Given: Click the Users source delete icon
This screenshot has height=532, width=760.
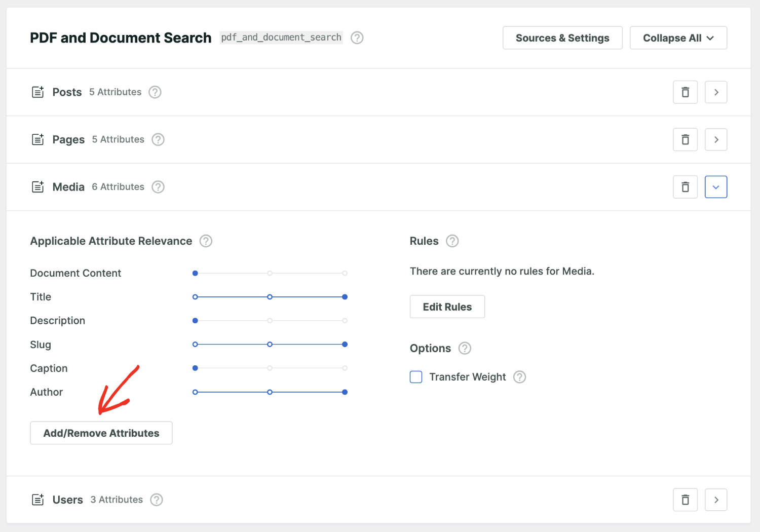Looking at the screenshot, I should 685,500.
